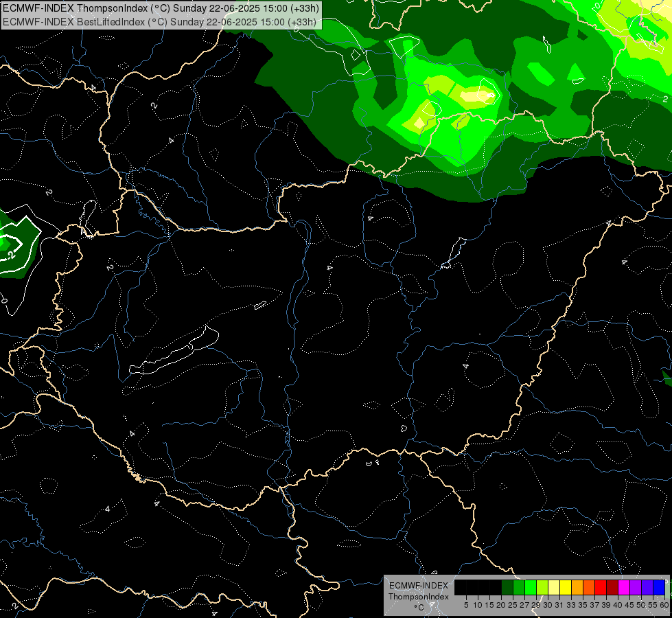Image resolution: width=672 pixels, height=618 pixels.
Task: Select the medium green 25-27 legend swatch
Action: (x=518, y=588)
